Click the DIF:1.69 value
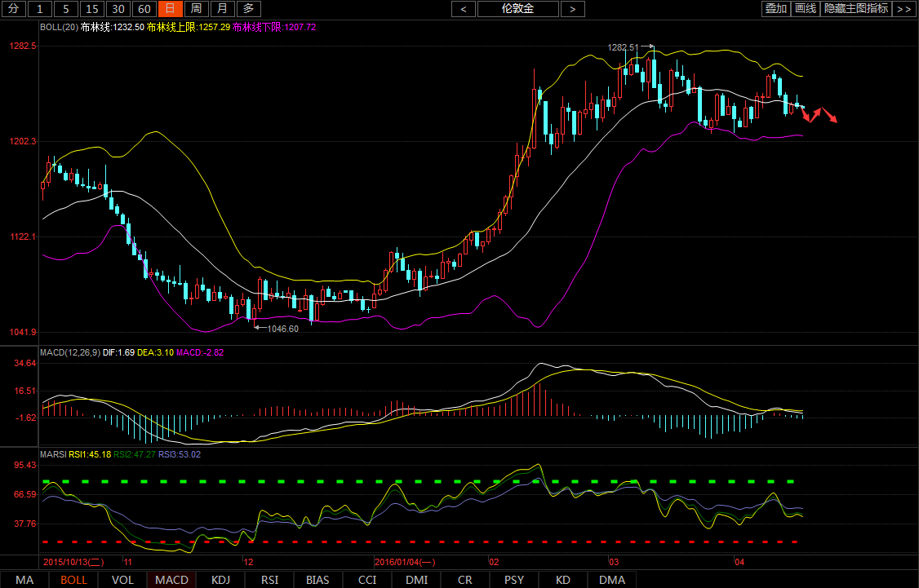919x588 pixels. tap(119, 352)
